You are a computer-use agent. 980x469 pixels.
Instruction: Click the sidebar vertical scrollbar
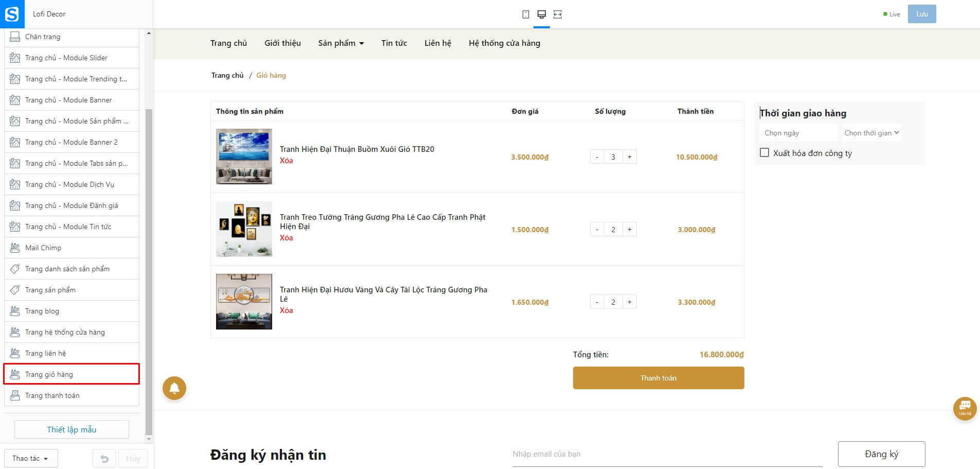coord(149,272)
